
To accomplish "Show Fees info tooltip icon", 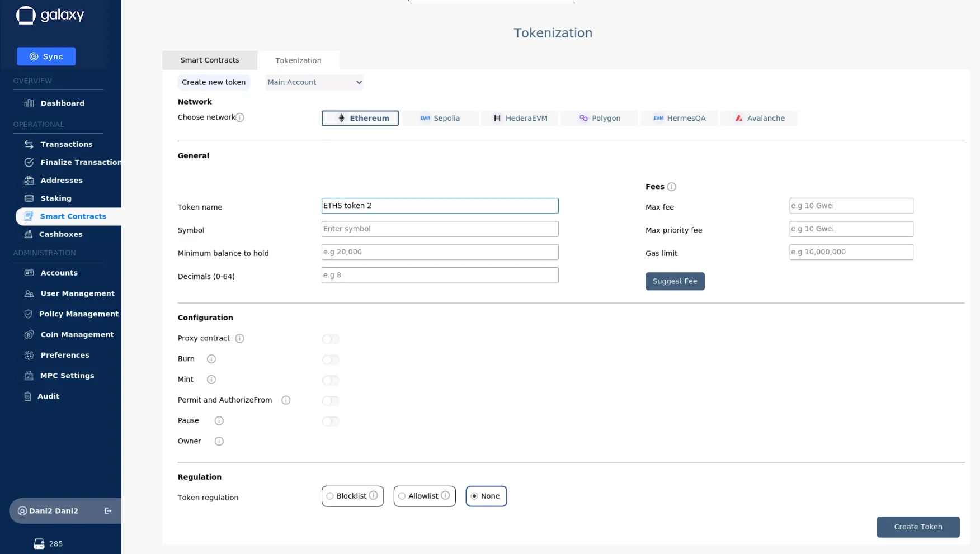I will coord(672,187).
